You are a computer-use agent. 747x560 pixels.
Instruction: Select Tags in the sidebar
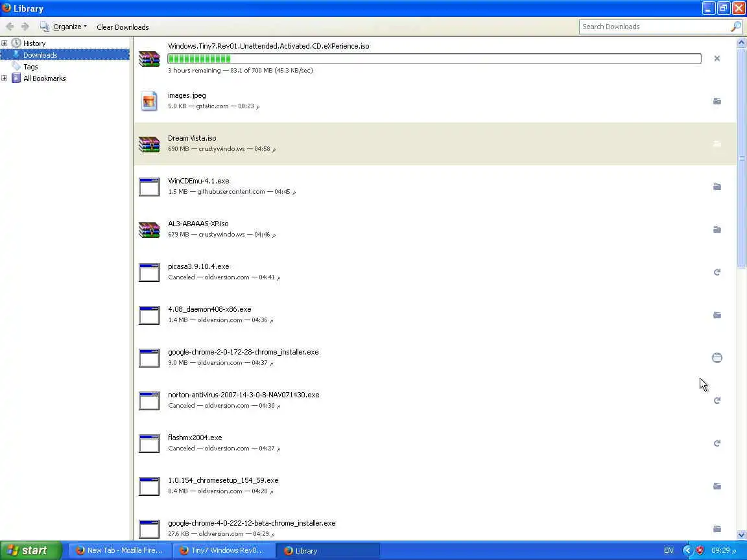30,67
